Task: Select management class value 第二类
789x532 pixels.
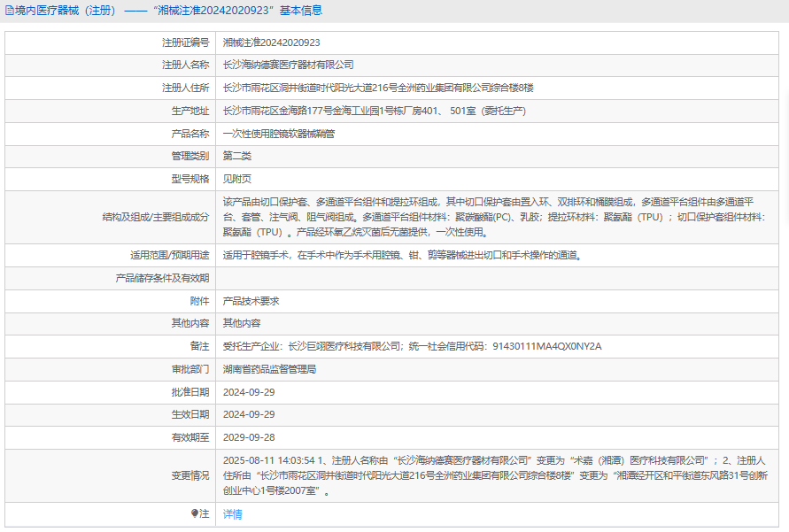Action: pyautogui.click(x=237, y=156)
